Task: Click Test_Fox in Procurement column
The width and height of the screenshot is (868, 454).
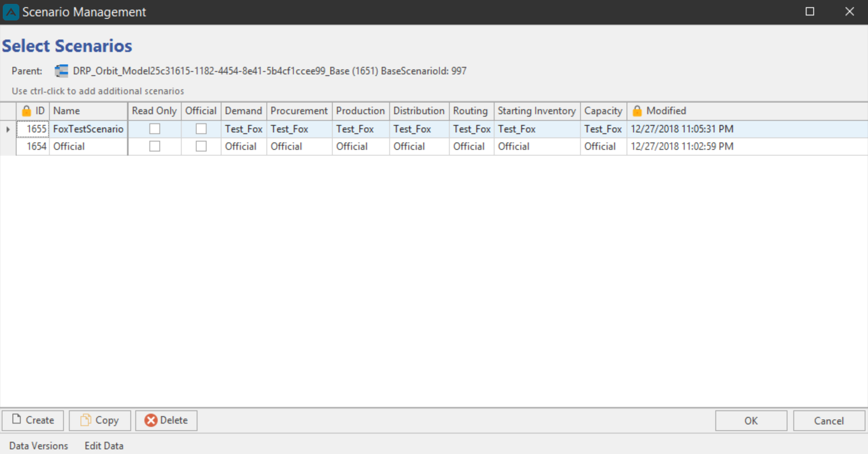Action: point(299,129)
